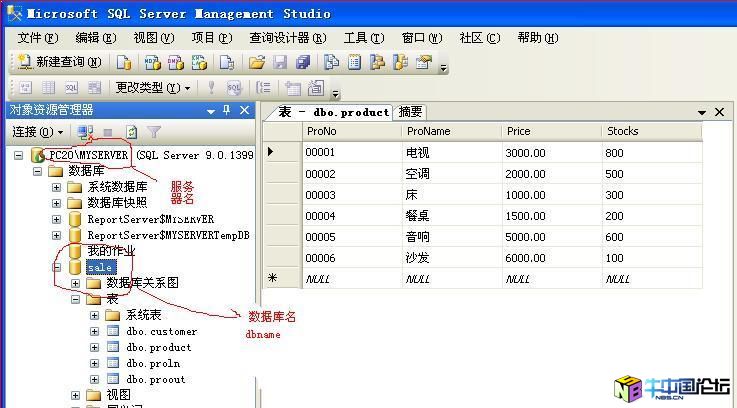Viewport: 737px width, 408px height.
Task: Click the Save icon in toolbar
Action: point(281,62)
